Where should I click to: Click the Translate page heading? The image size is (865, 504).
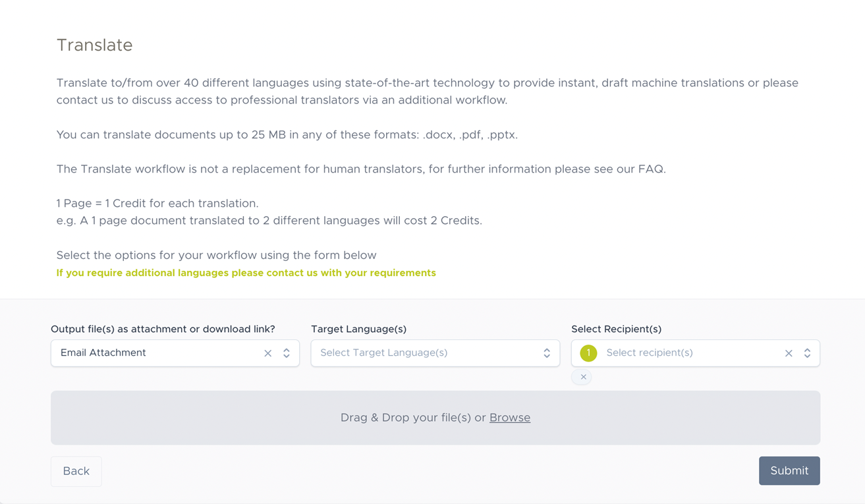(x=94, y=45)
